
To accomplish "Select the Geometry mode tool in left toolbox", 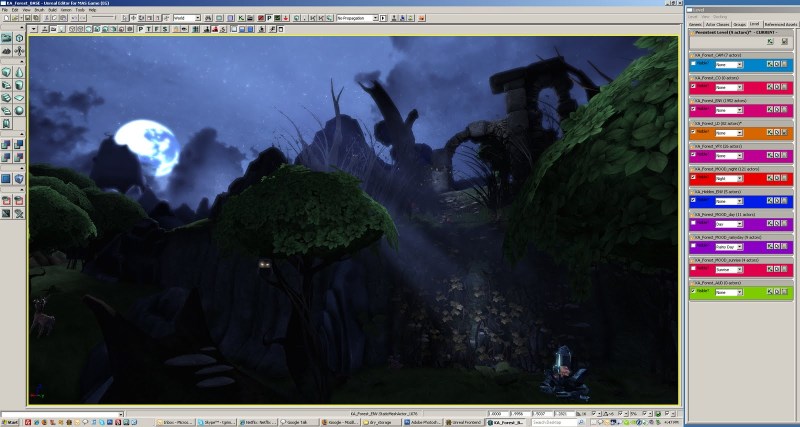I will [19, 38].
